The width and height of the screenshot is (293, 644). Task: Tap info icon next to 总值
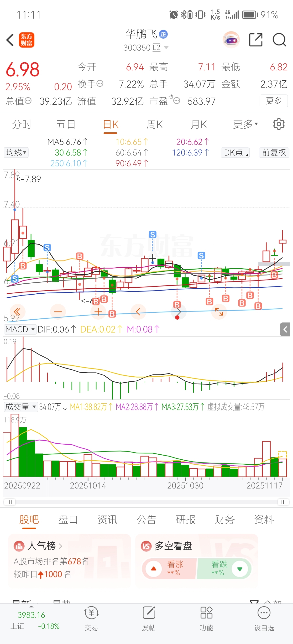(28, 101)
